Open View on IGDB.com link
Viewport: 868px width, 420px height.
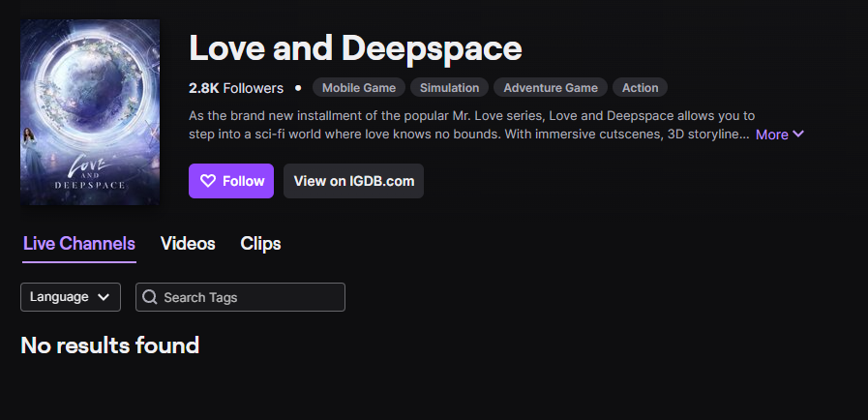tap(354, 181)
